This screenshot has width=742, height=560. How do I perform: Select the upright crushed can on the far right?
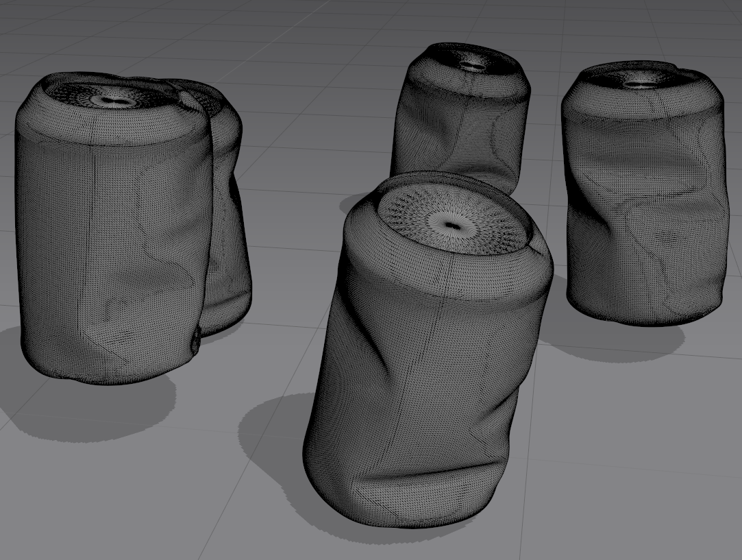tap(645, 194)
